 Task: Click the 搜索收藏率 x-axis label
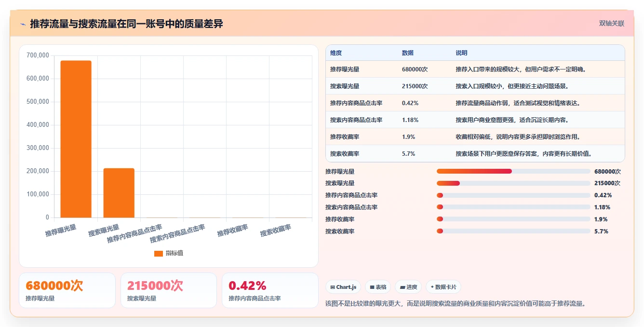pos(276,231)
